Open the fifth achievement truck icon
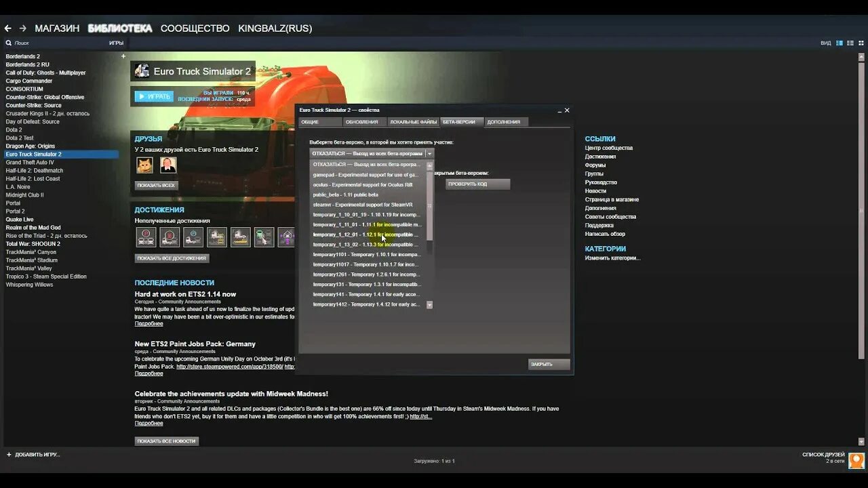Image resolution: width=868 pixels, height=488 pixels. (x=241, y=237)
